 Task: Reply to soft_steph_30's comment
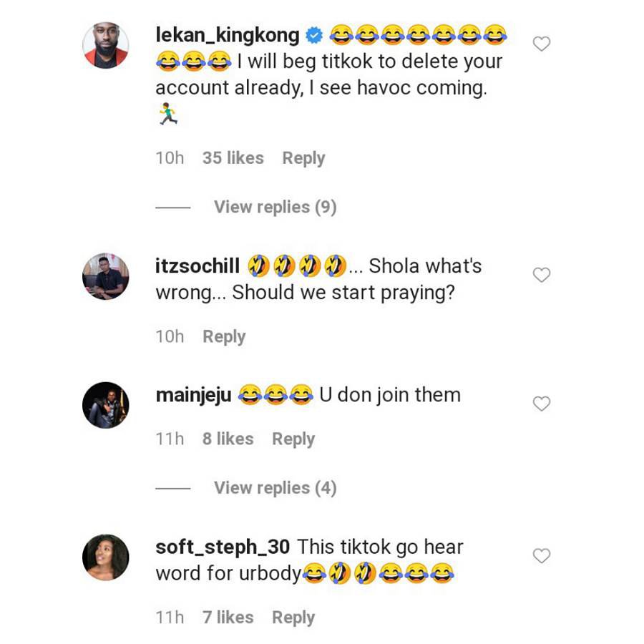[x=293, y=617]
